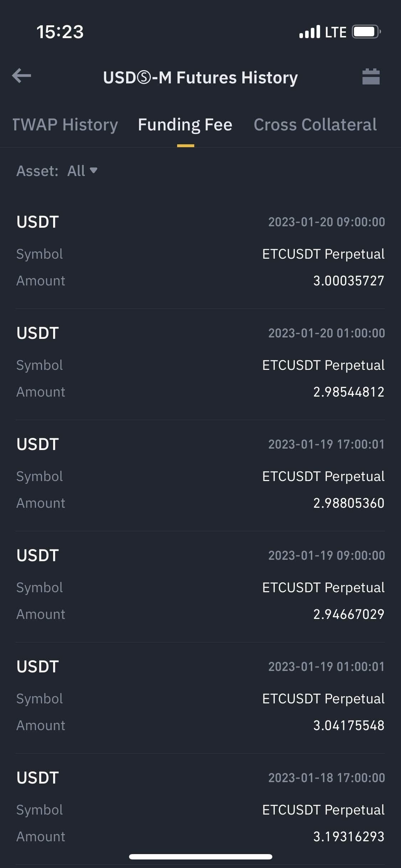The width and height of the screenshot is (401, 868).
Task: Tap the home indicator bar
Action: [200, 857]
